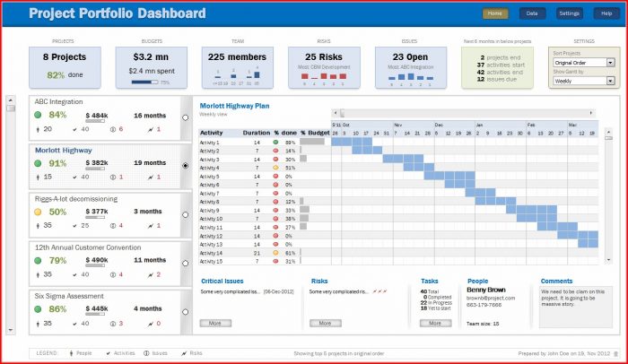The image size is (628, 364).
Task: Select the Six Sigma Assessment radio button
Action: 185,311
